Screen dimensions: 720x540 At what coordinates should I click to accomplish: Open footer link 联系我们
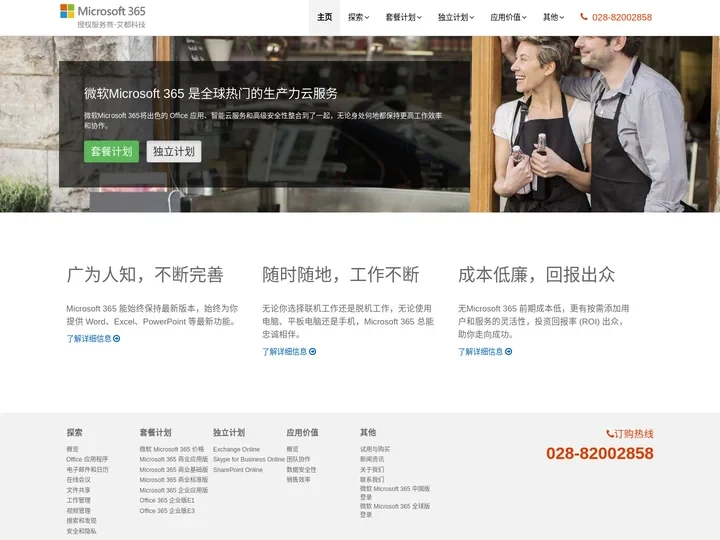[372, 479]
